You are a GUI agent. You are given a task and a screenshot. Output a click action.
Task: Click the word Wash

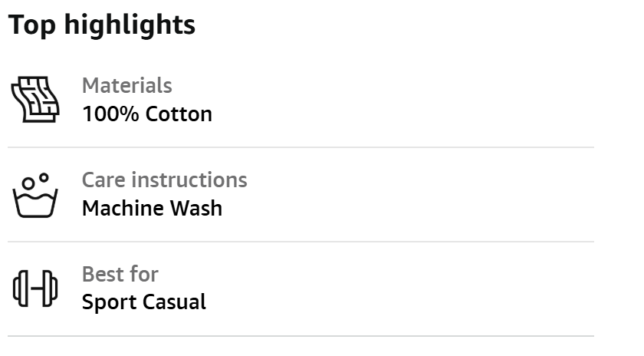click(196, 208)
